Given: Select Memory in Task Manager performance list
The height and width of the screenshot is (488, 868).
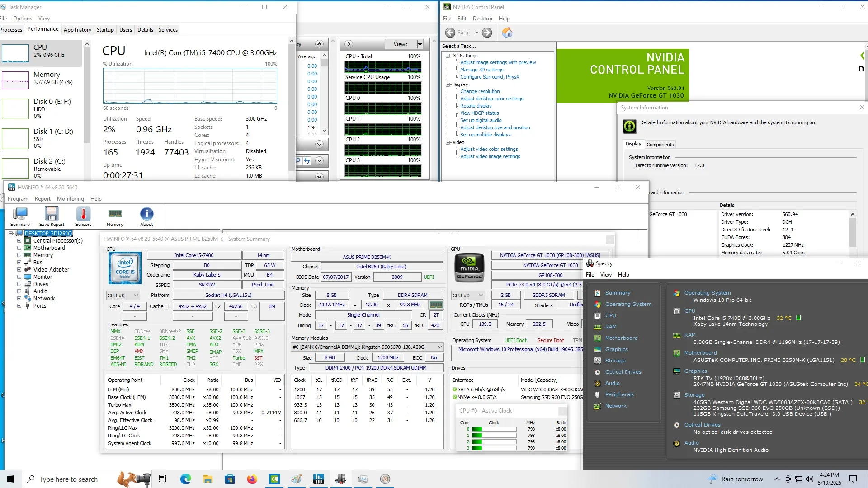Looking at the screenshot, I should (x=42, y=80).
